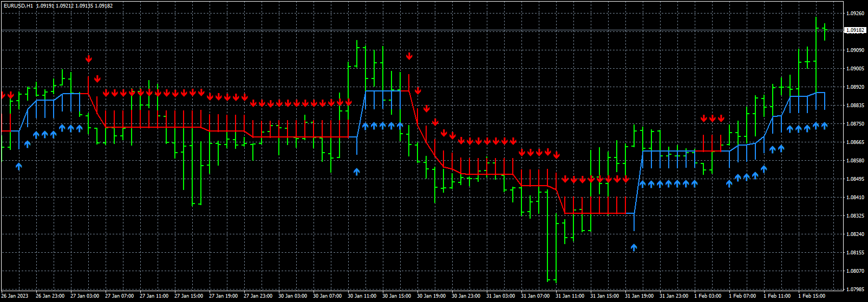Click the 27 Jan 03:00 time label
This screenshot has width=868, height=302.
[85, 296]
